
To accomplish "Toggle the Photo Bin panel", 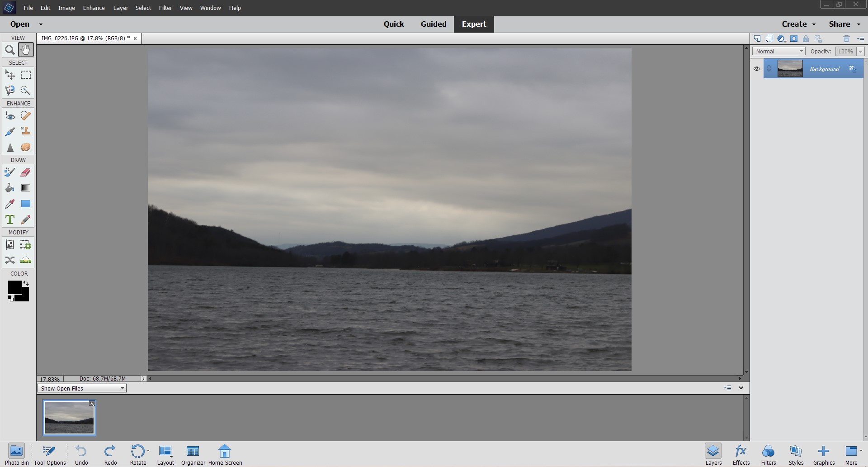I will click(16, 455).
